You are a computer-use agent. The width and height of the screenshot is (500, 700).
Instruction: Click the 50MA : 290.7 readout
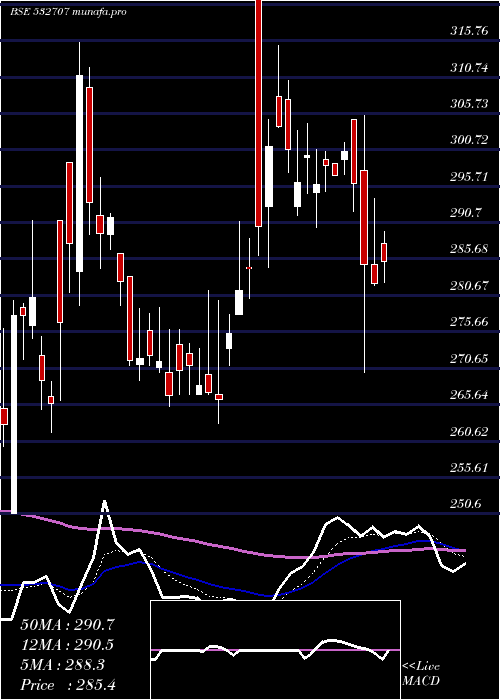pos(67,625)
